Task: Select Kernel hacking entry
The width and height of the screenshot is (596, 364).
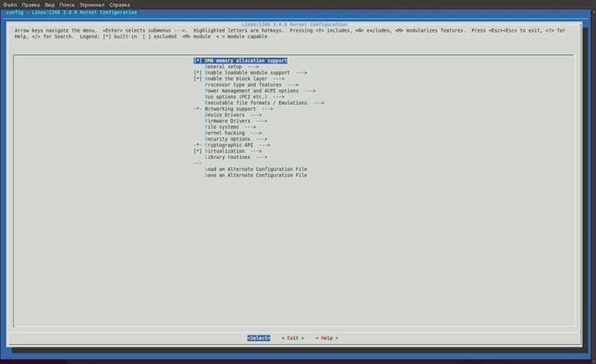Action: point(233,133)
